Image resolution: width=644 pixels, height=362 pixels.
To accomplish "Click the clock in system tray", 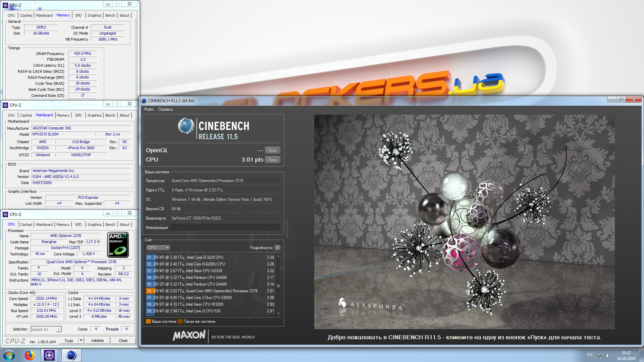I will [626, 356].
